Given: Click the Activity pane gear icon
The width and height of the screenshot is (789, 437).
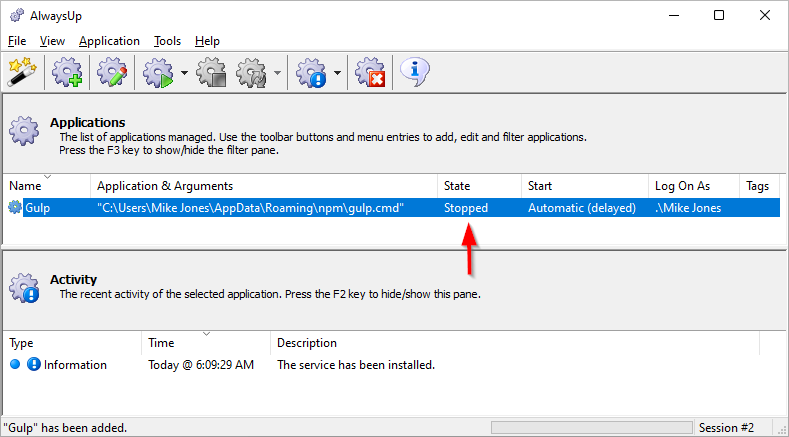Looking at the screenshot, I should [24, 288].
